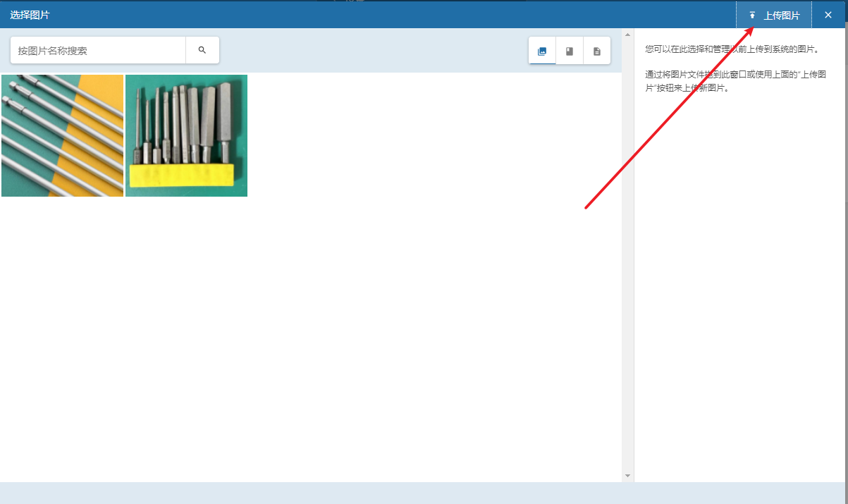Open the book icon view tab
This screenshot has width=848, height=504.
pos(570,51)
